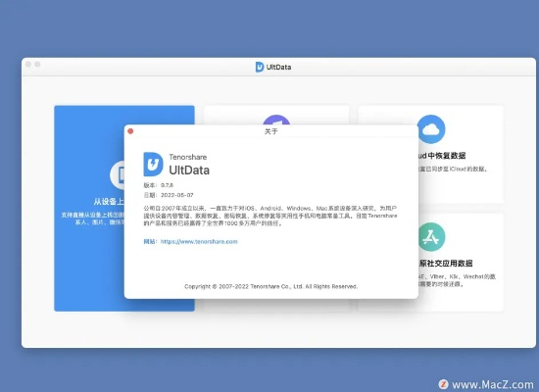Open the 中恢复数据 iCloud recovery card title

pos(442,156)
